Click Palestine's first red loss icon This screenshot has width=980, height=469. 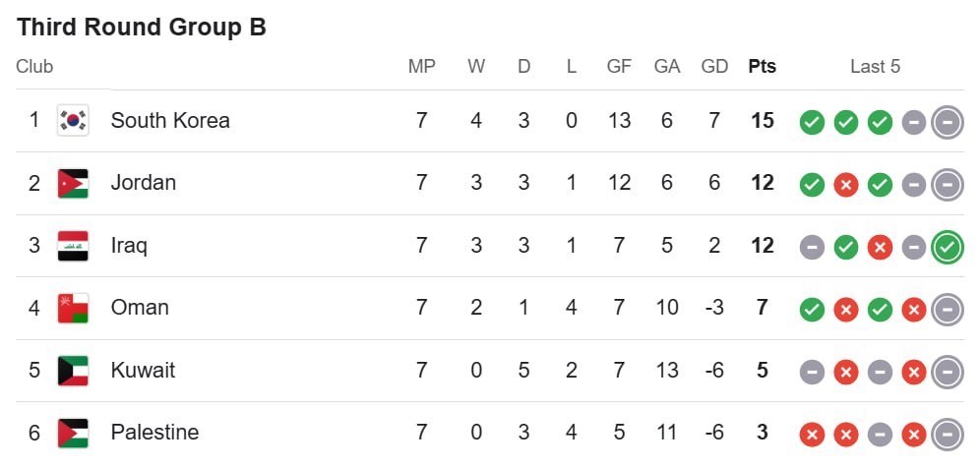click(812, 434)
